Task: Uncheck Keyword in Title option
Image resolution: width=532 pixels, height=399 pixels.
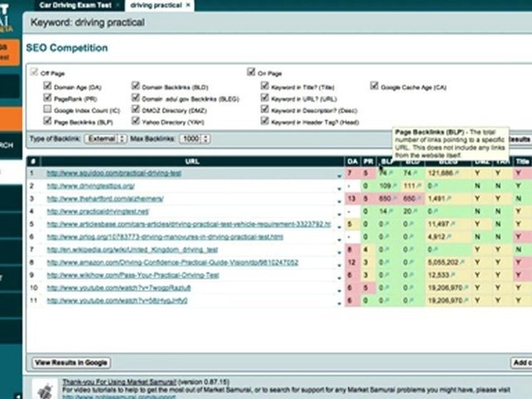Action: pyautogui.click(x=265, y=86)
